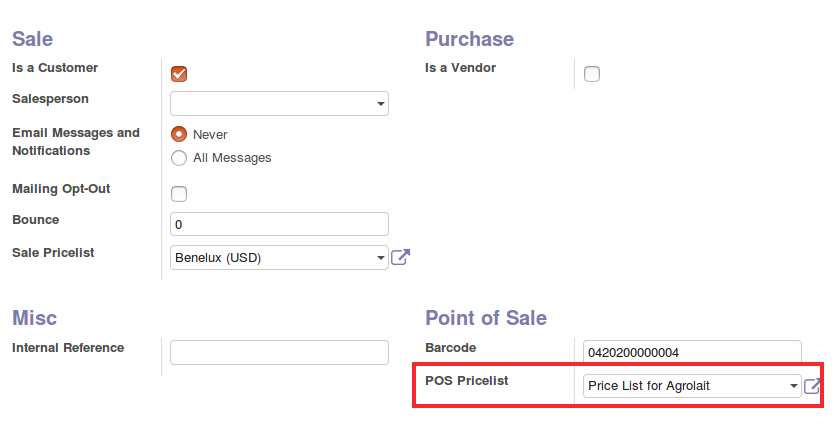Tick the Mailing Opt-Out checkbox
This screenshot has width=834, height=431.
coord(180,194)
